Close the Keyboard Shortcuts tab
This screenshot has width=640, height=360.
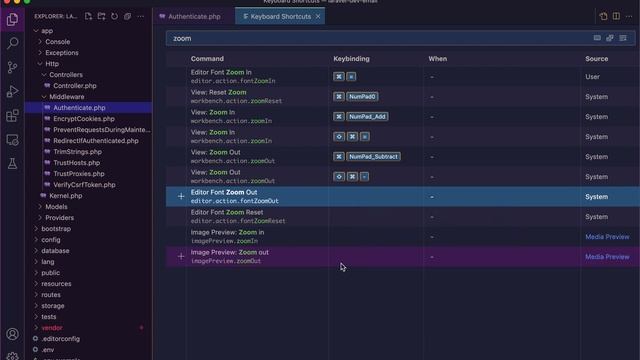point(318,16)
